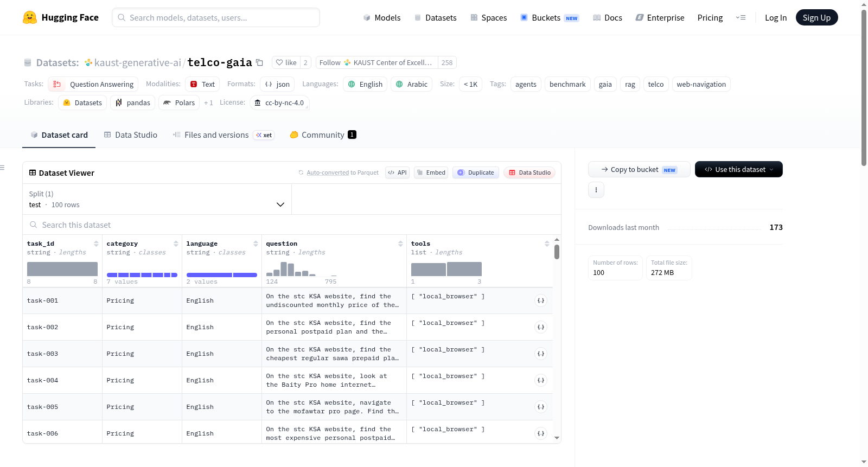Image resolution: width=868 pixels, height=467 pixels.
Task: Click the Sign Up button
Action: point(816,17)
